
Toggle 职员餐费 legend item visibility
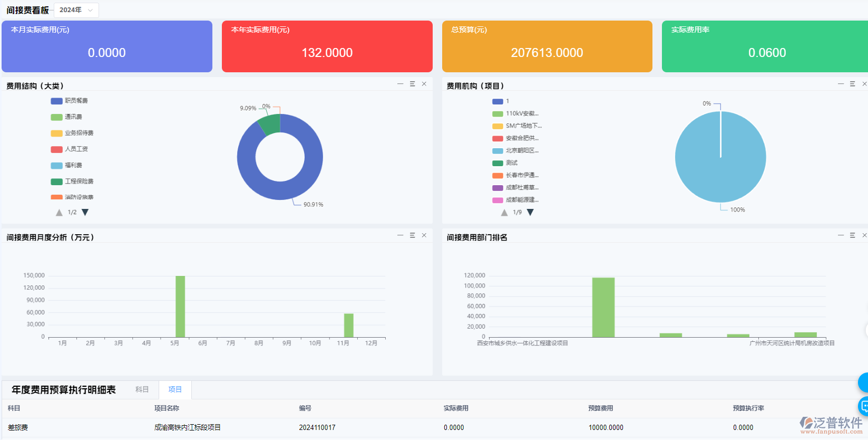tap(70, 101)
